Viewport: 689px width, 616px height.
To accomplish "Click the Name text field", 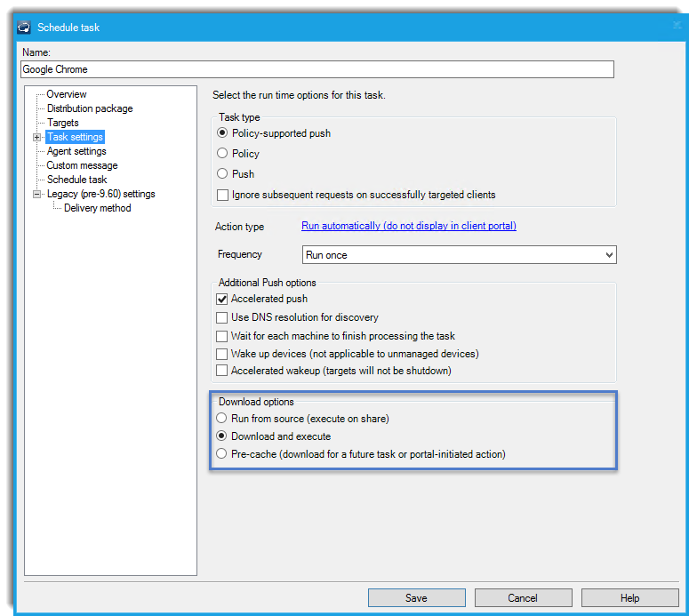I will (x=317, y=69).
